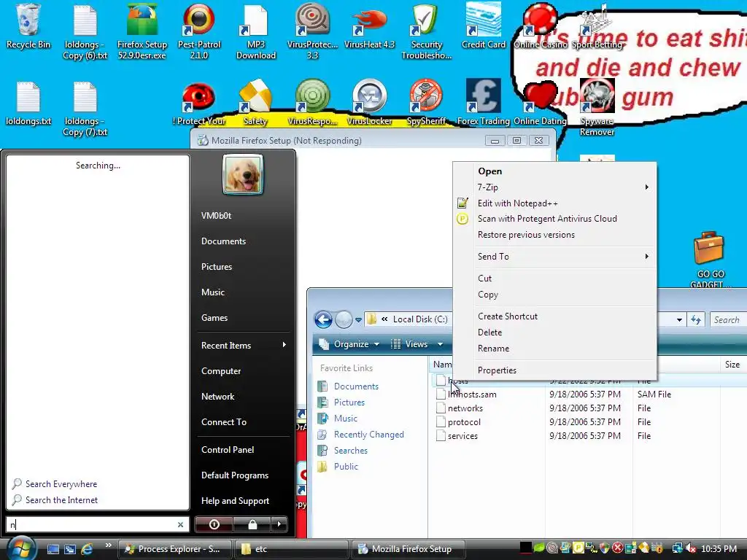The image size is (747, 560).
Task: Open loldongs - Copy (6).txt file icon
Action: point(85,31)
